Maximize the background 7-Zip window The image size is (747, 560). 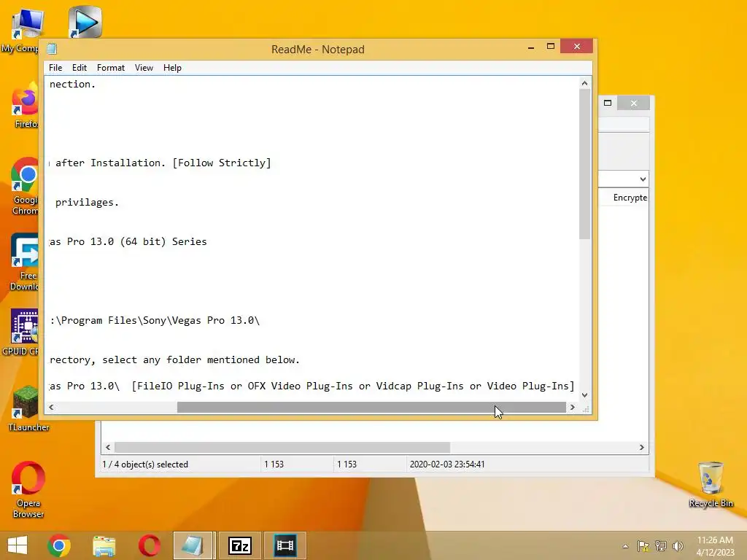point(608,103)
